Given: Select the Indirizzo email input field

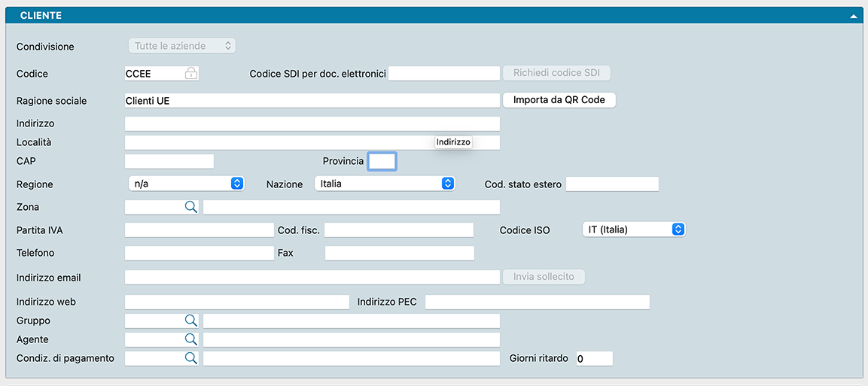Looking at the screenshot, I should pos(312,277).
